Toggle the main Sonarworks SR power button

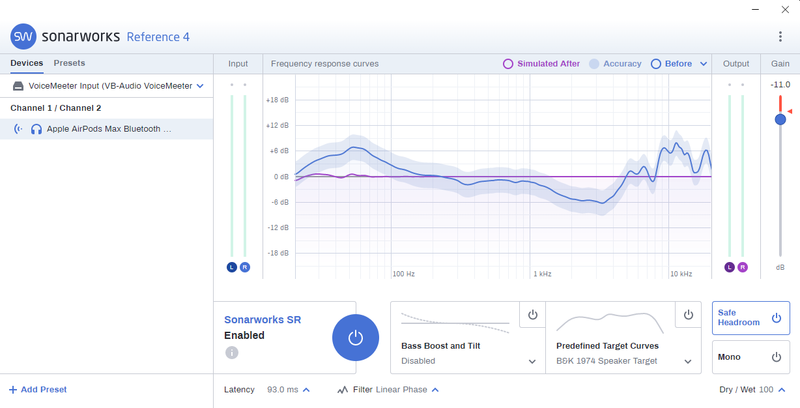coord(356,338)
